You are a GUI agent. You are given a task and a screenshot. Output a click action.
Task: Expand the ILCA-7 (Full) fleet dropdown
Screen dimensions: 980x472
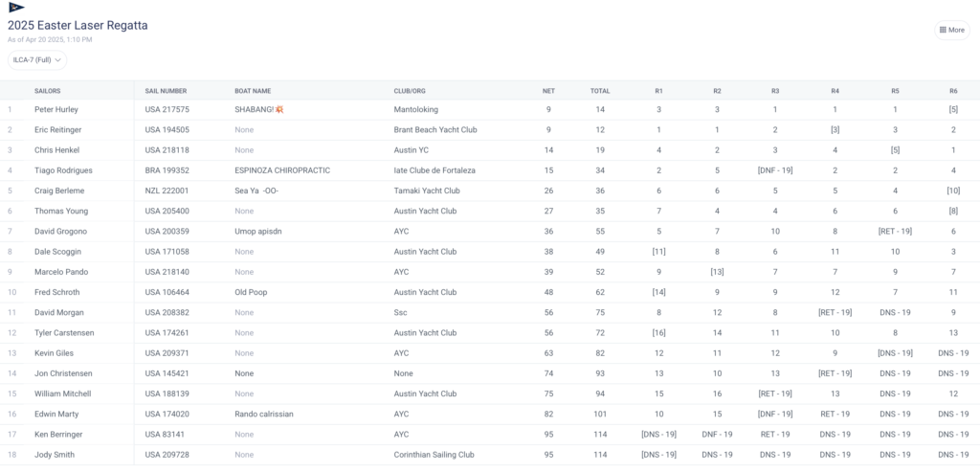point(37,60)
